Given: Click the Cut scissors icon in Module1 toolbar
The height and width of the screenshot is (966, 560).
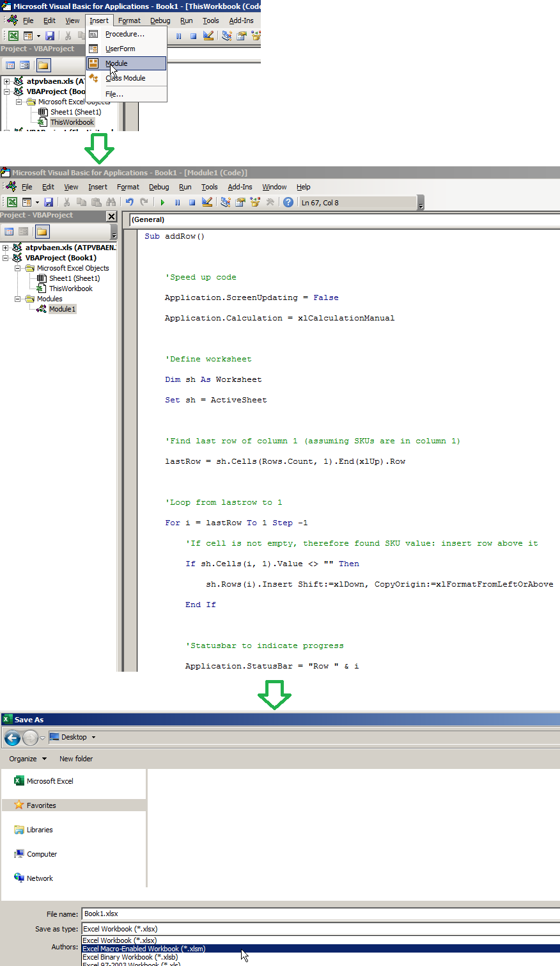Looking at the screenshot, I should [x=66, y=202].
